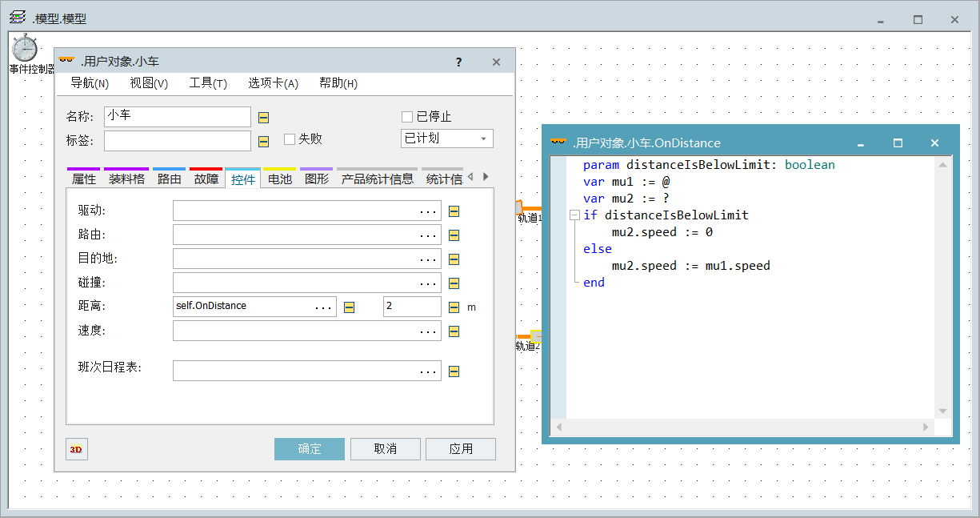
Task: Click the 应用 button
Action: 461,449
